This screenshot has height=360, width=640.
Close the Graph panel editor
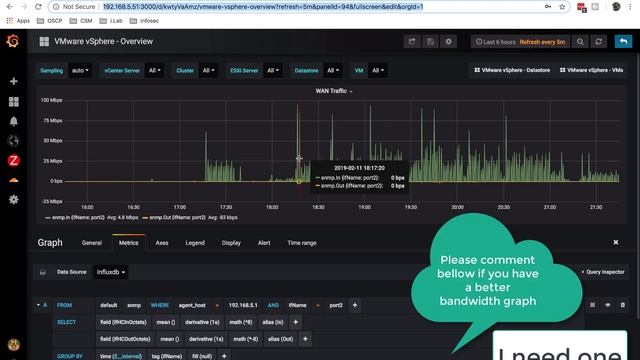click(616, 242)
